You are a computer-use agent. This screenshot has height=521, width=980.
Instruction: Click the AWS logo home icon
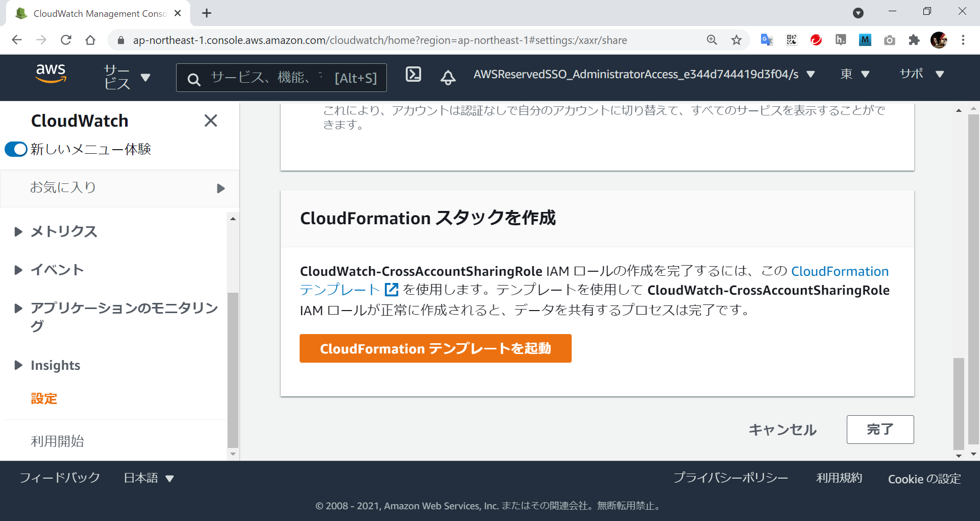[x=51, y=74]
